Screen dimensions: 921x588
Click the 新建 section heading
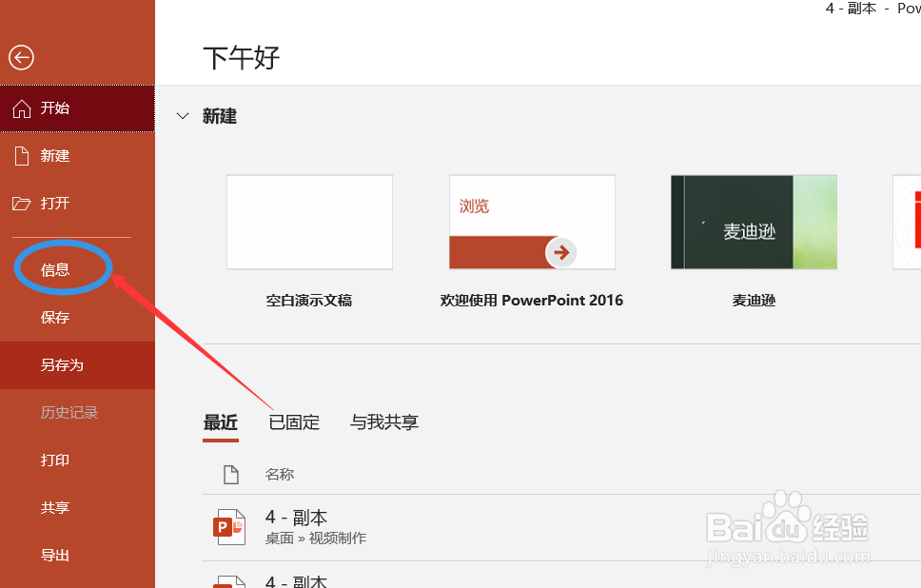[x=220, y=116]
